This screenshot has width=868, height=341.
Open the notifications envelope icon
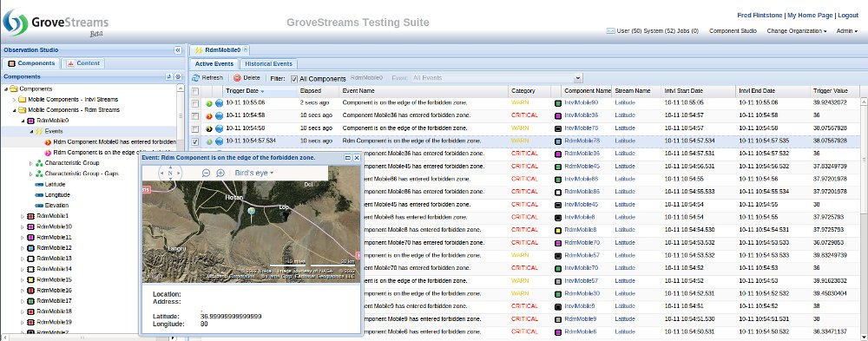point(610,31)
